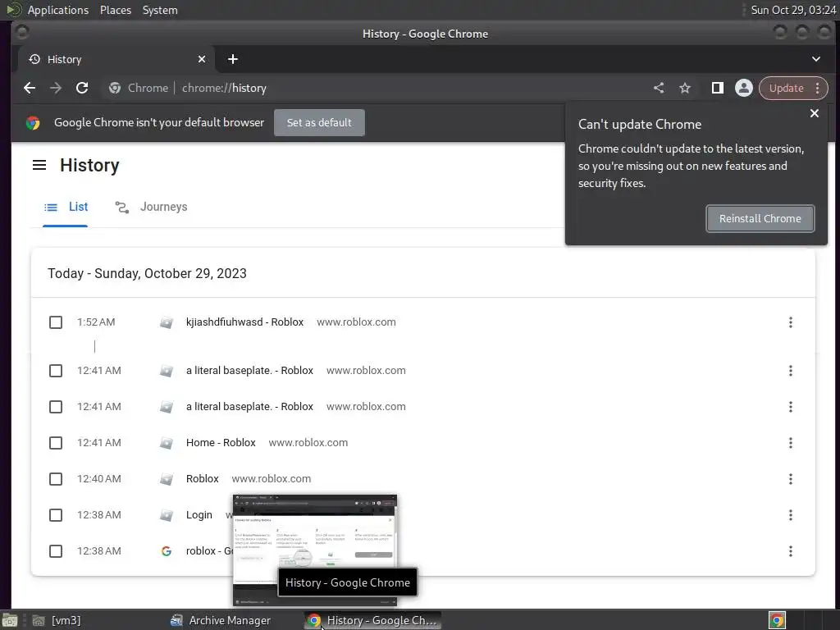Tick the checkbox for roblox Google search entry

(56, 551)
